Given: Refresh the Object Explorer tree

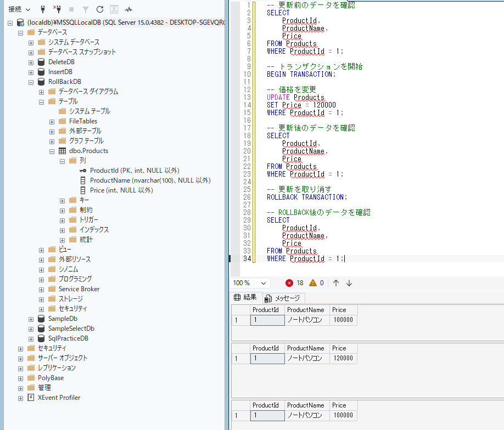Looking at the screenshot, I should (100, 9).
